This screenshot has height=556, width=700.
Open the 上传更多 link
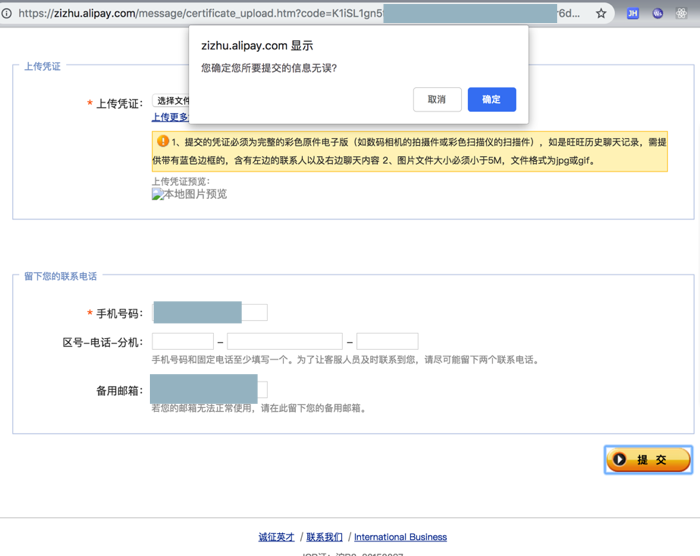170,117
